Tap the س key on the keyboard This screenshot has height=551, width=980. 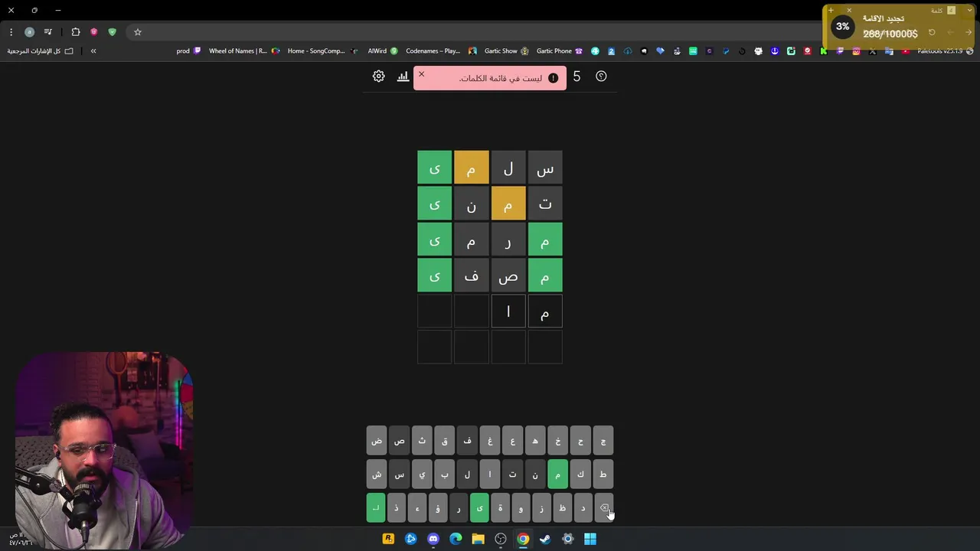pos(399,474)
